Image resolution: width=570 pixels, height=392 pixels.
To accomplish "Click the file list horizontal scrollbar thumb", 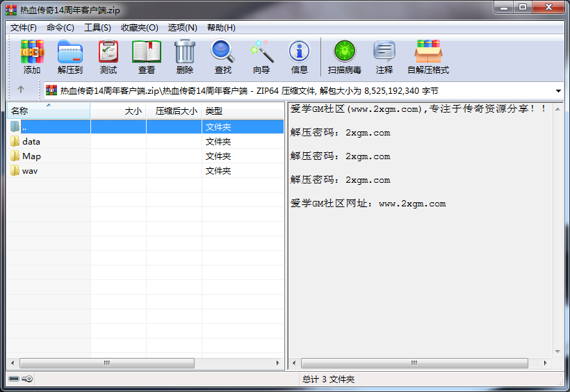I will pyautogui.click(x=107, y=363).
